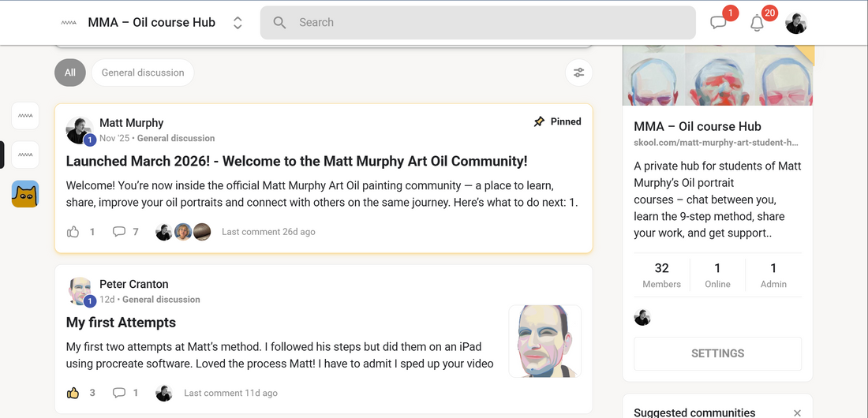Open the yellow cat community icon in sidebar
Image resolution: width=868 pixels, height=418 pixels.
pos(25,194)
